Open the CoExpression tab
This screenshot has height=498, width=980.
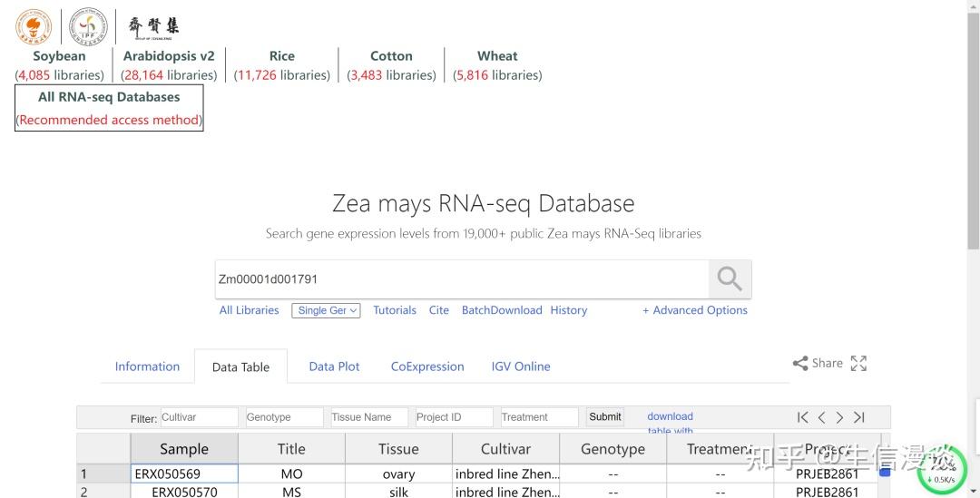click(427, 366)
